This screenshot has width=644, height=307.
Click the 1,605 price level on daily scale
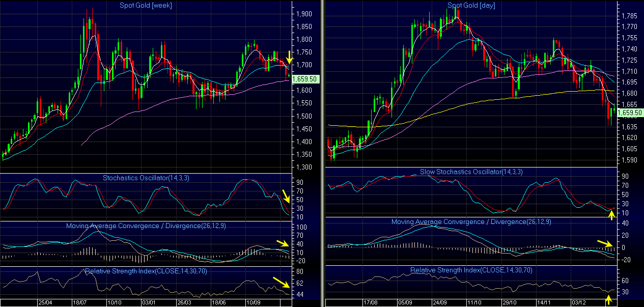(629, 149)
